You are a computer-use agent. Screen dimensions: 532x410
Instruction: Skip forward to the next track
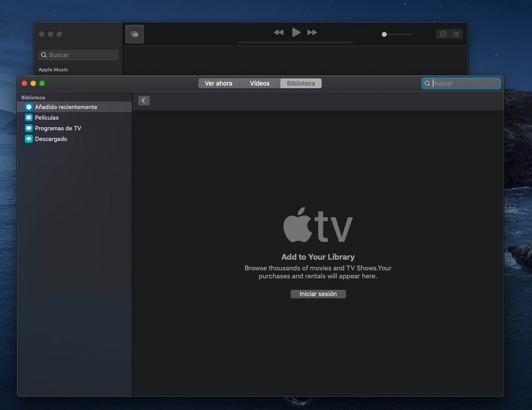point(312,32)
